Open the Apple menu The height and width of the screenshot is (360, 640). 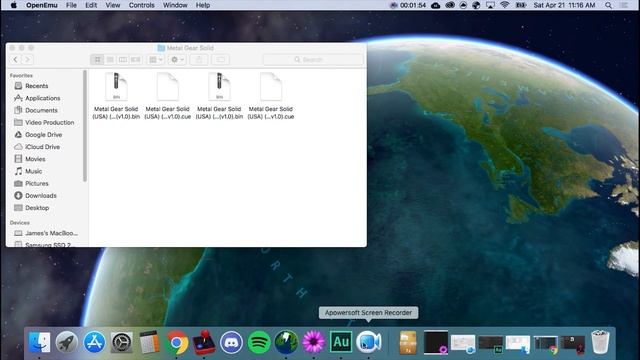[13, 5]
